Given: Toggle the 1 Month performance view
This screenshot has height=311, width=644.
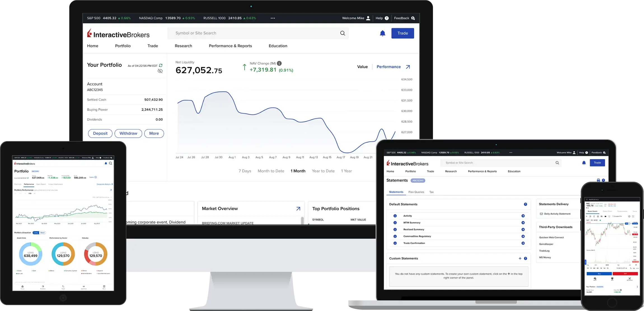Looking at the screenshot, I should pos(297,171).
